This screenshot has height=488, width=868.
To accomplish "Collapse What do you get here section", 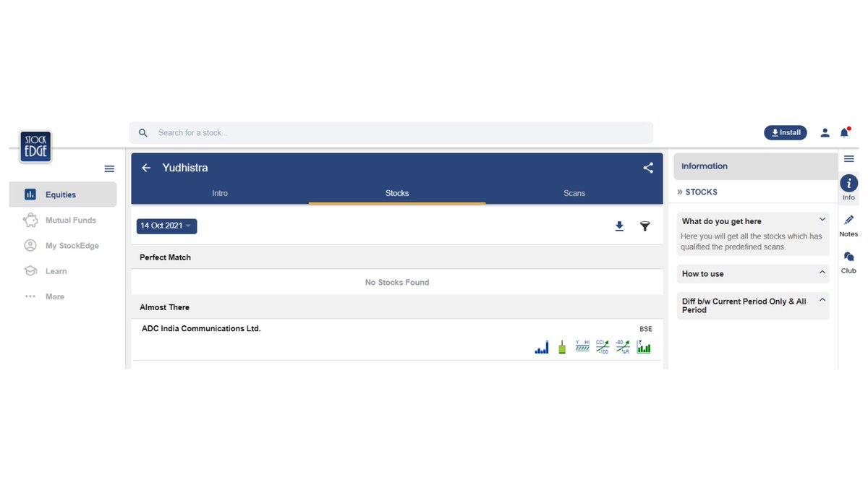I will coord(822,220).
